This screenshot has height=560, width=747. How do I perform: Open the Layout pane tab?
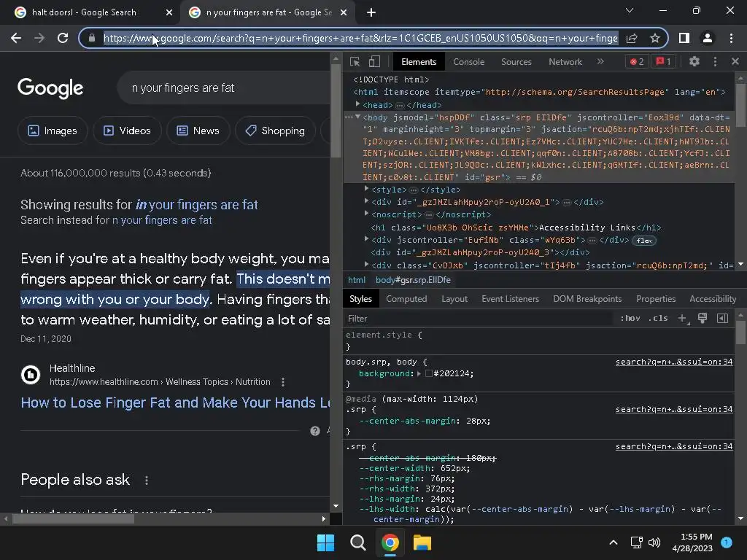454,298
